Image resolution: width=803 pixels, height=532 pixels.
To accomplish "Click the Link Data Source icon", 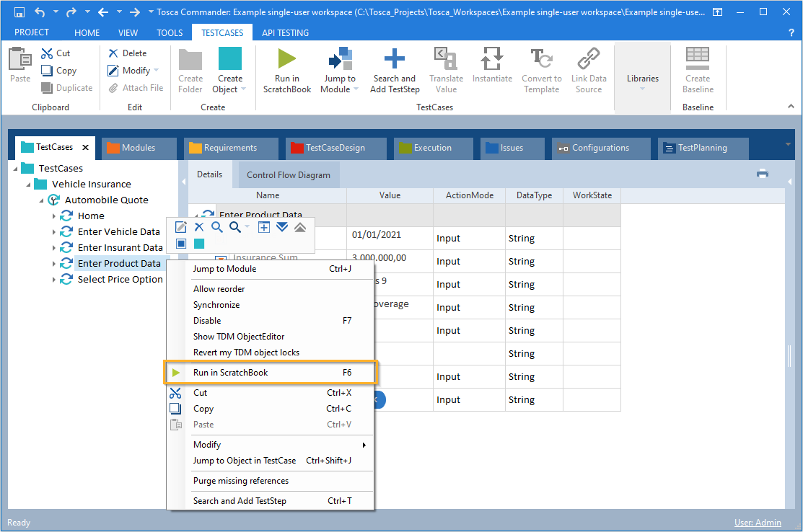I will (x=589, y=59).
